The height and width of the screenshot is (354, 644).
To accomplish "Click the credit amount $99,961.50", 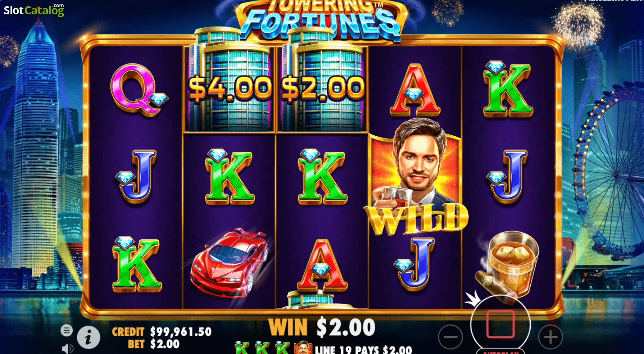I will pos(181,332).
